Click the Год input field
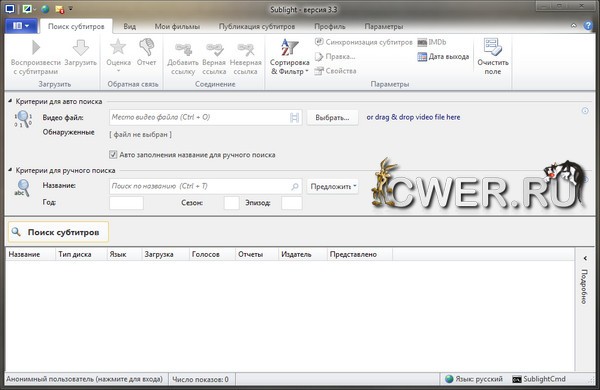 (126, 203)
